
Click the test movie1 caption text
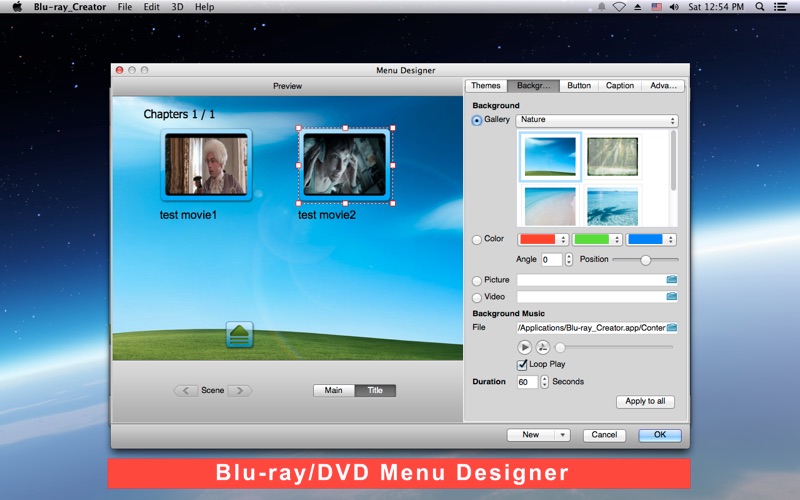[x=188, y=215]
